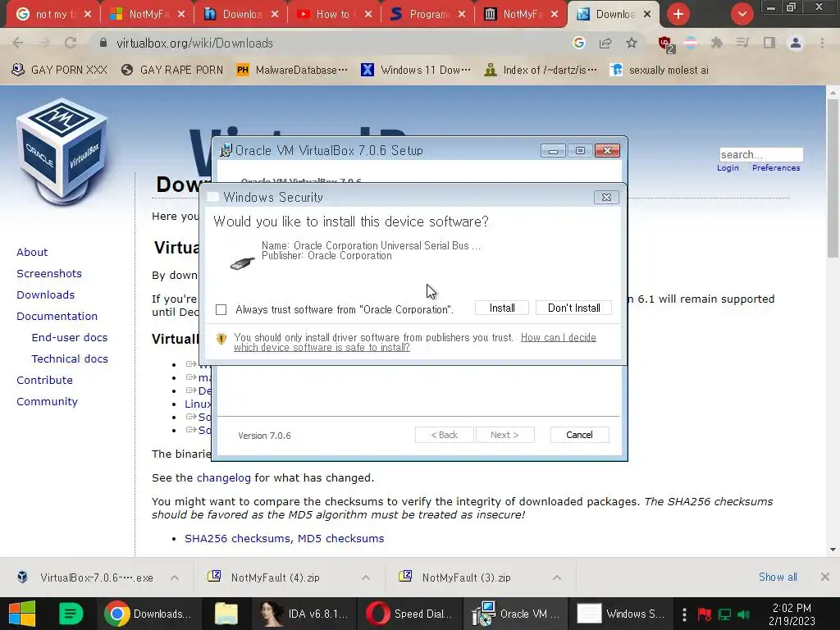Switch to Oracle VM taskbar item
840x630 pixels.
pos(517,614)
